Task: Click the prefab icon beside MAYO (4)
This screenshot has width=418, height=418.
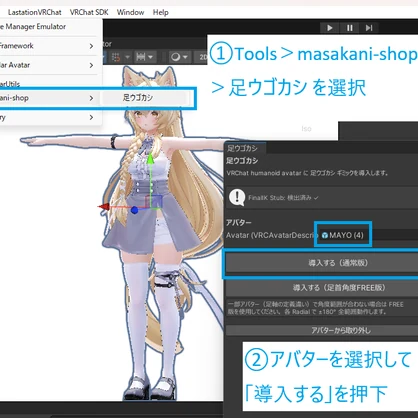Action: click(x=325, y=235)
